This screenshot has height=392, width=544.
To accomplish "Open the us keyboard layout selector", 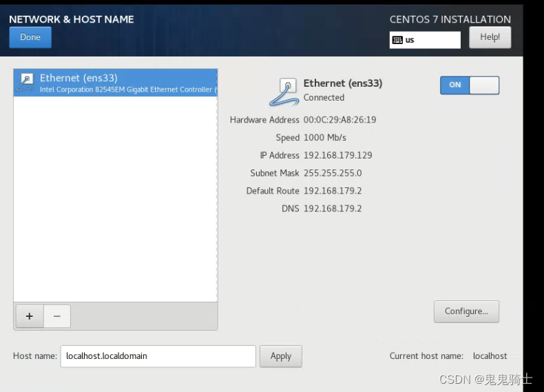I will pos(425,40).
